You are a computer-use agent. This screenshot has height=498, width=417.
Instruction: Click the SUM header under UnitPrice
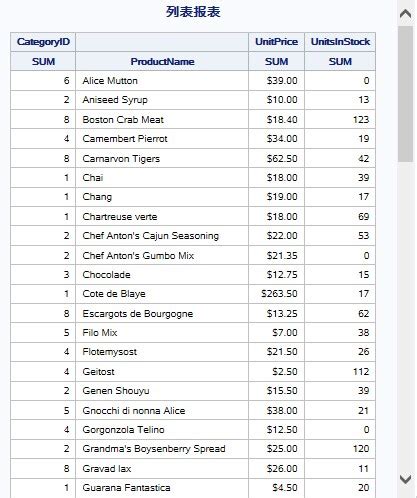(276, 62)
